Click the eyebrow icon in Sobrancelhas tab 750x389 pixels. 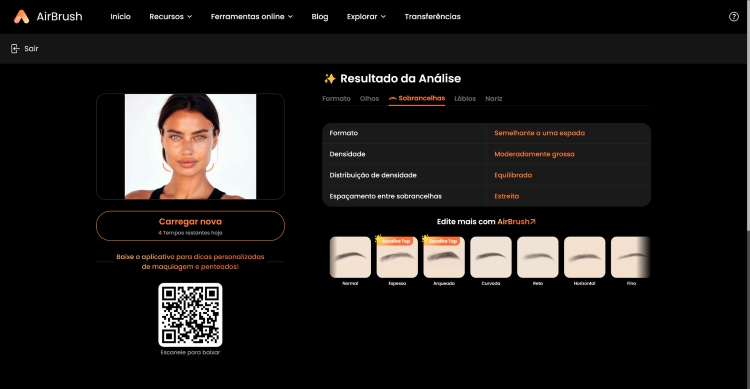click(393, 99)
